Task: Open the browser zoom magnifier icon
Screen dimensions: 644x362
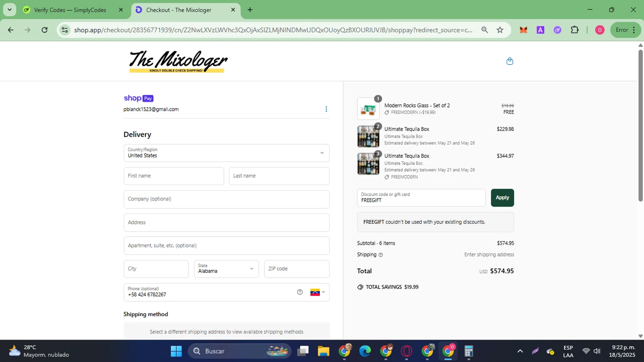Action: pos(485,30)
